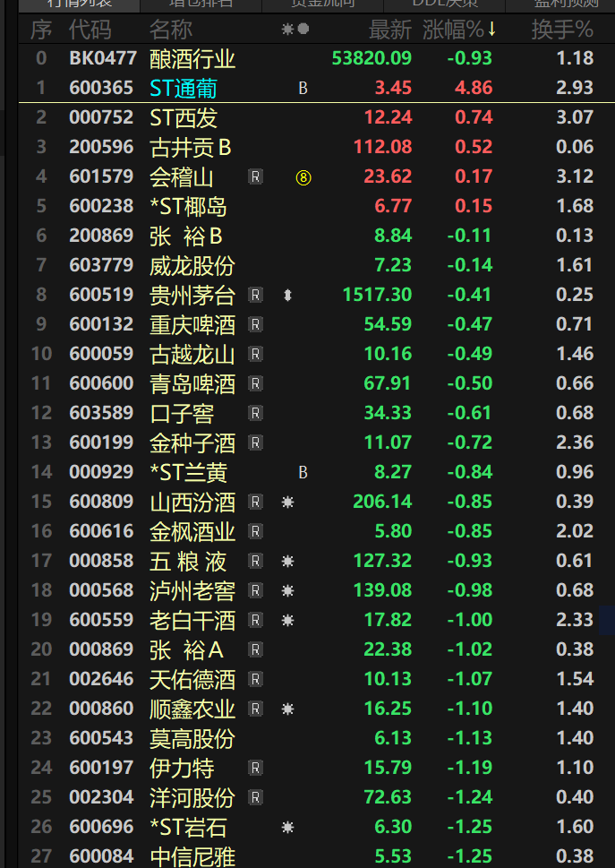Sort by the 名称 column header

pos(171,30)
